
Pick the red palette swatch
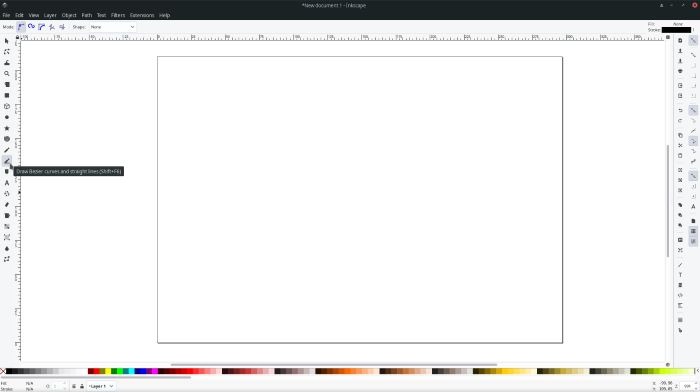coord(96,371)
